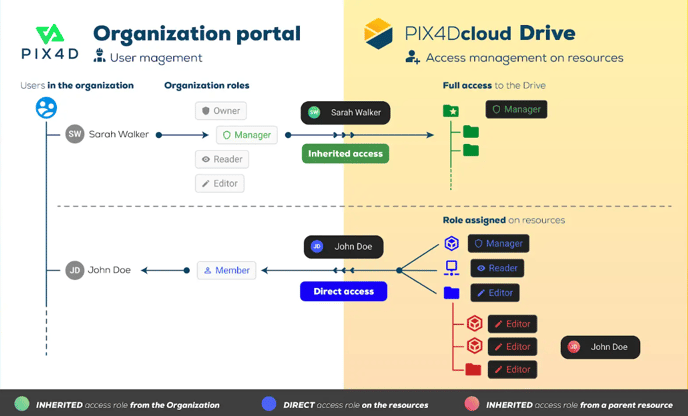Click the blue Reader badge
688x416 pixels.
(x=497, y=268)
